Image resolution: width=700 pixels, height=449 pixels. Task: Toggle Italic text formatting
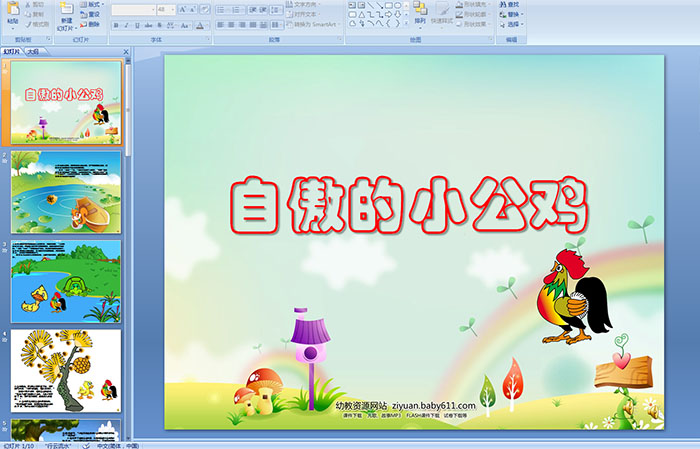point(124,25)
